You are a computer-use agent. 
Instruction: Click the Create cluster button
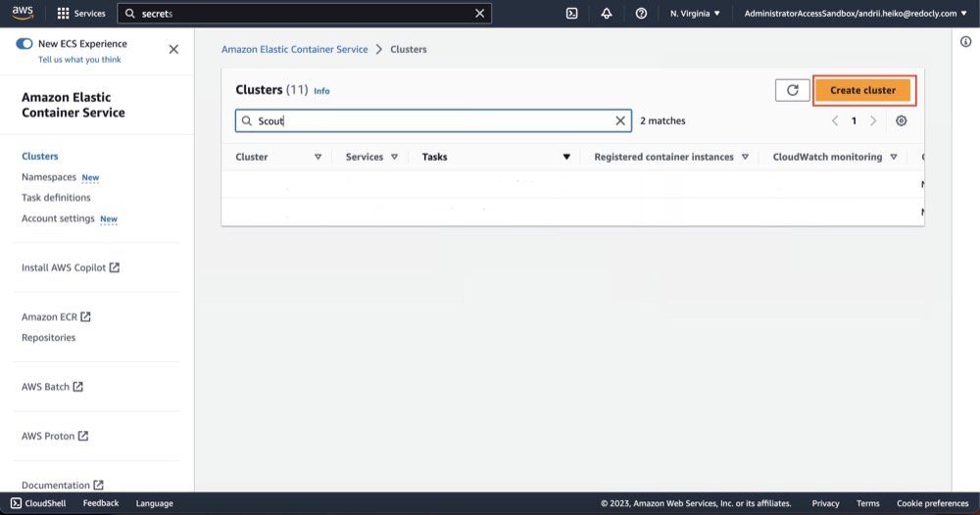pos(862,90)
